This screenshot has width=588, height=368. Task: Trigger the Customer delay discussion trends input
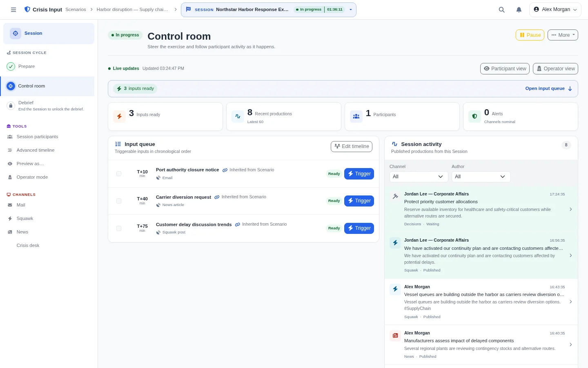[x=359, y=228]
